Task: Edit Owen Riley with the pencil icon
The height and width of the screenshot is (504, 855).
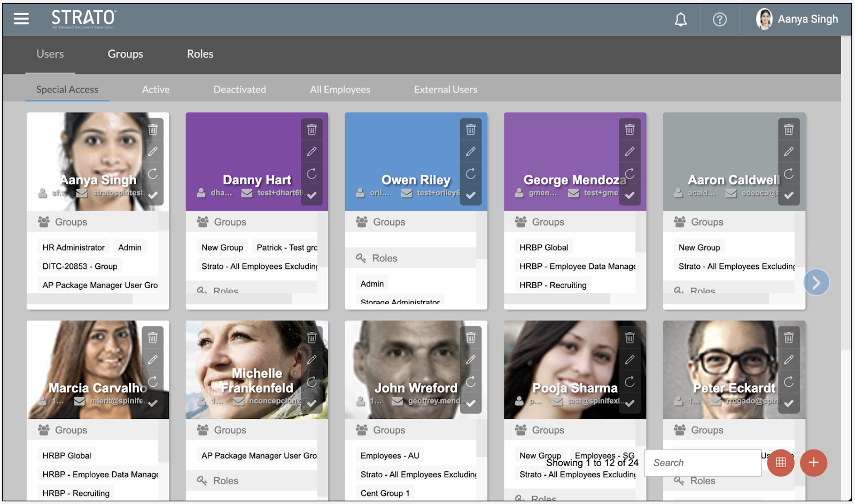Action: click(470, 152)
